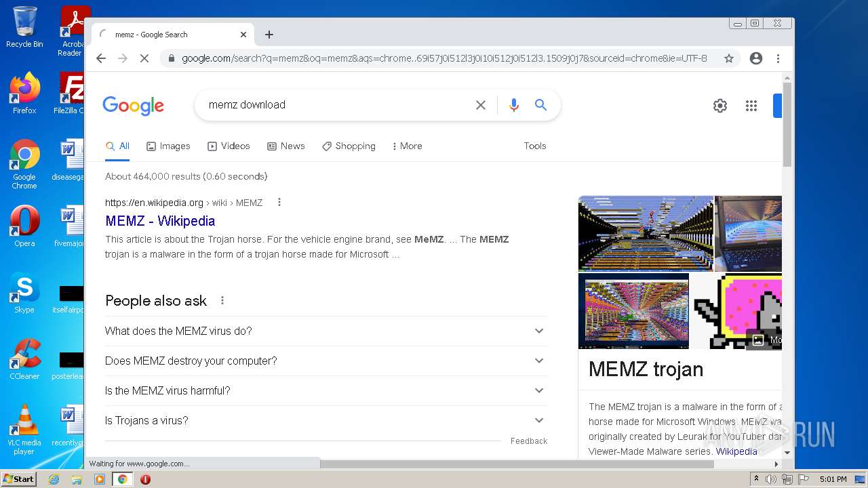Open the media player taskbar icon
This screenshot has height=488, width=868.
(x=100, y=479)
